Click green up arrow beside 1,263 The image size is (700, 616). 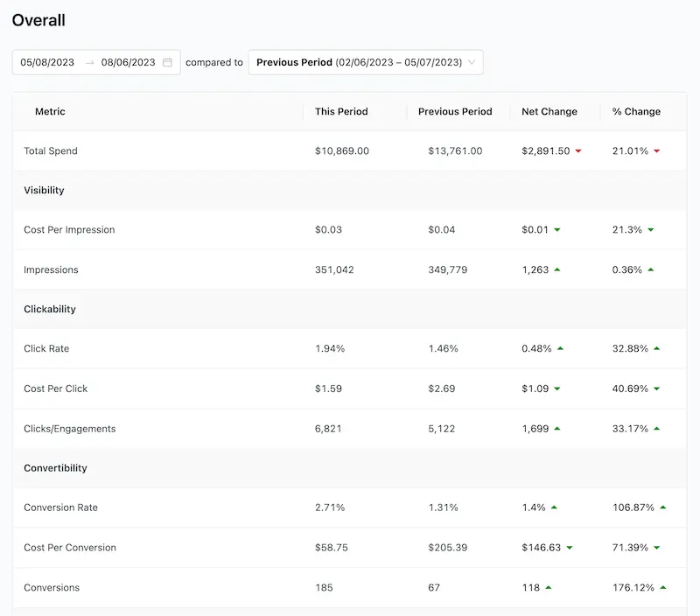(x=556, y=269)
